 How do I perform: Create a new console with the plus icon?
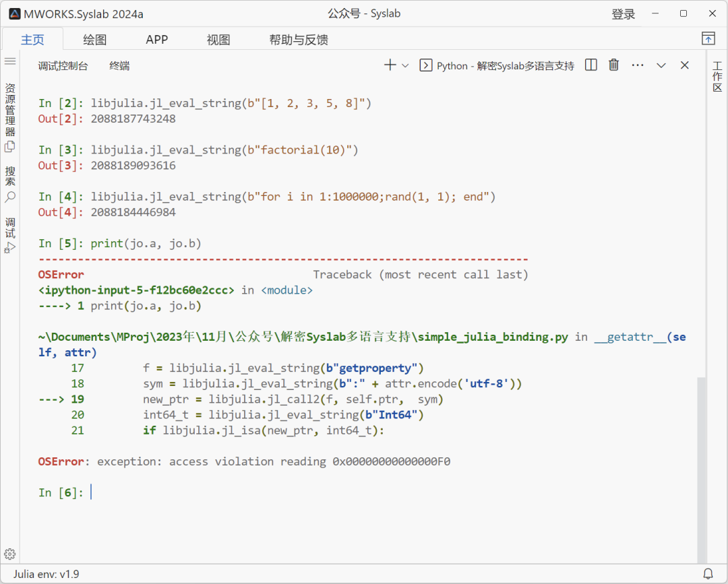390,65
